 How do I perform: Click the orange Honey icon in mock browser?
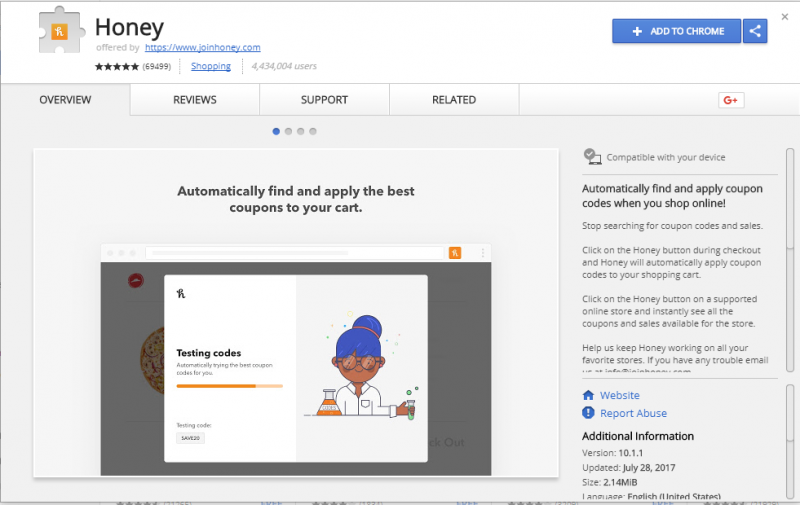(x=455, y=252)
